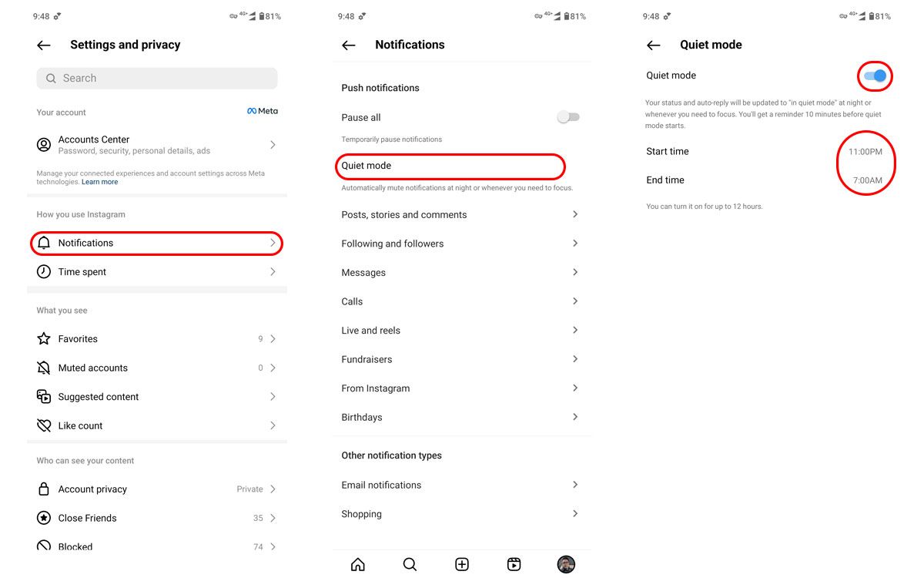This screenshot has height=578, width=924.
Task: Go back from the Quiet mode screen
Action: pyautogui.click(x=654, y=45)
